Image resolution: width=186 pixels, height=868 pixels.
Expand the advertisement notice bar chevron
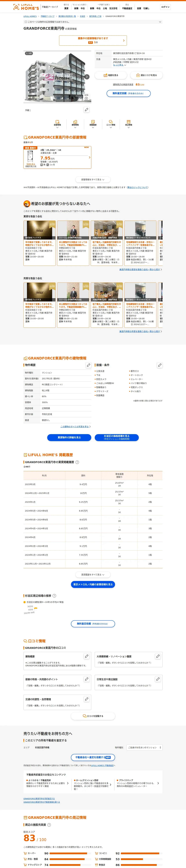click(160, 22)
